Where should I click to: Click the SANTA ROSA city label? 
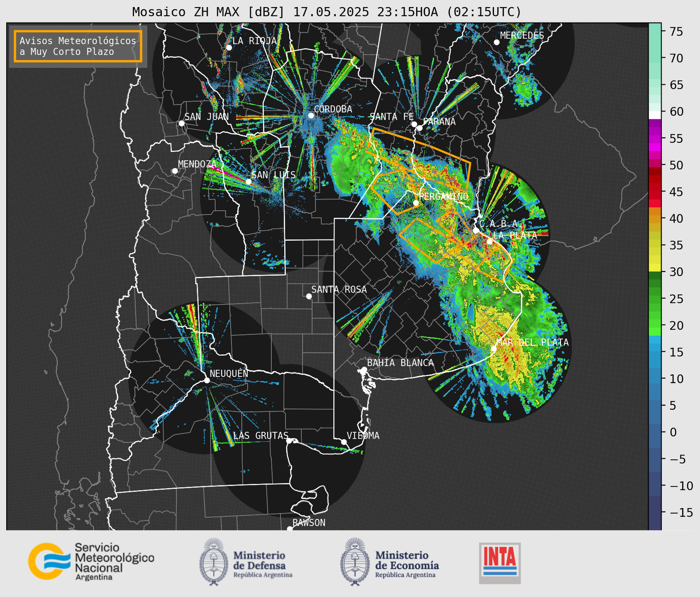(x=339, y=289)
